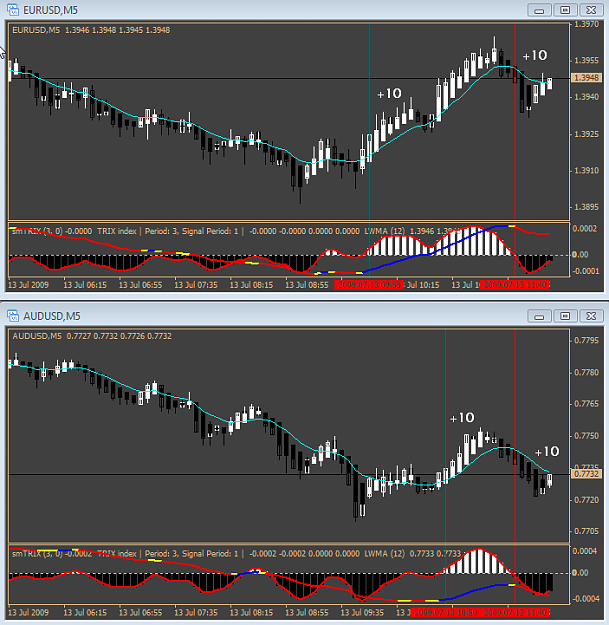Maximize the AUDUSD,M5 chart window

[565, 316]
